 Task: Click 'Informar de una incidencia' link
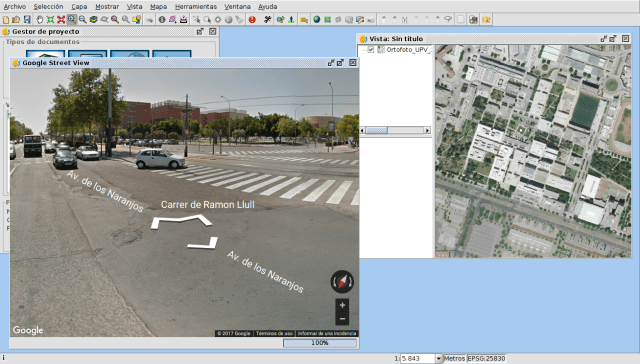point(327,333)
